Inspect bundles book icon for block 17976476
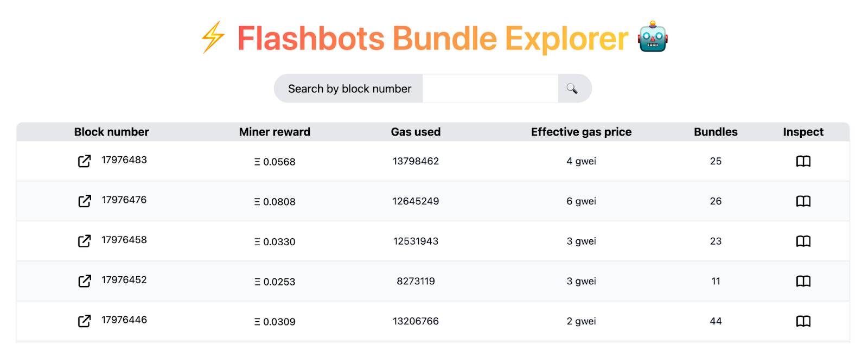 [803, 201]
